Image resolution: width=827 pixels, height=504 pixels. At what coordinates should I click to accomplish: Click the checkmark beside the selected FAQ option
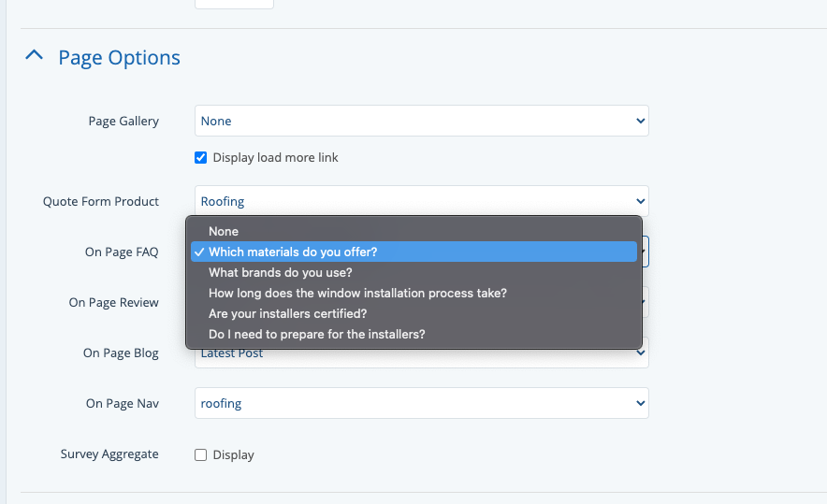pyautogui.click(x=199, y=252)
